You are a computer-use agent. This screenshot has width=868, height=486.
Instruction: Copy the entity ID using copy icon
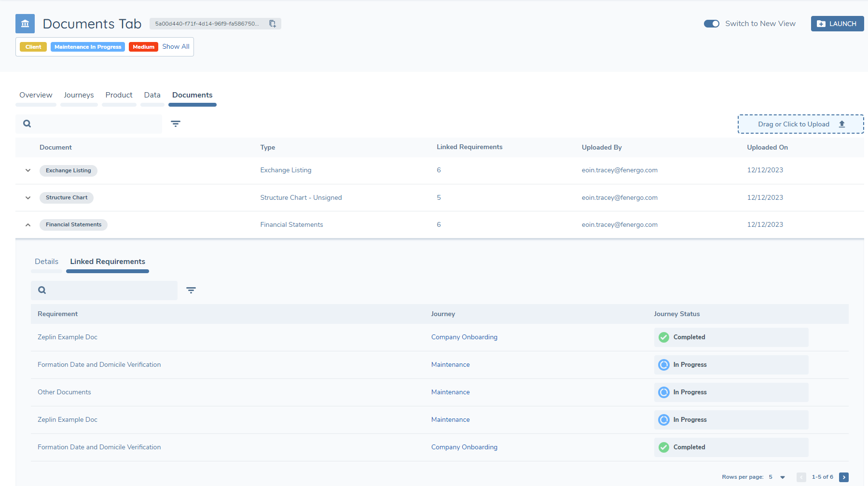click(273, 24)
